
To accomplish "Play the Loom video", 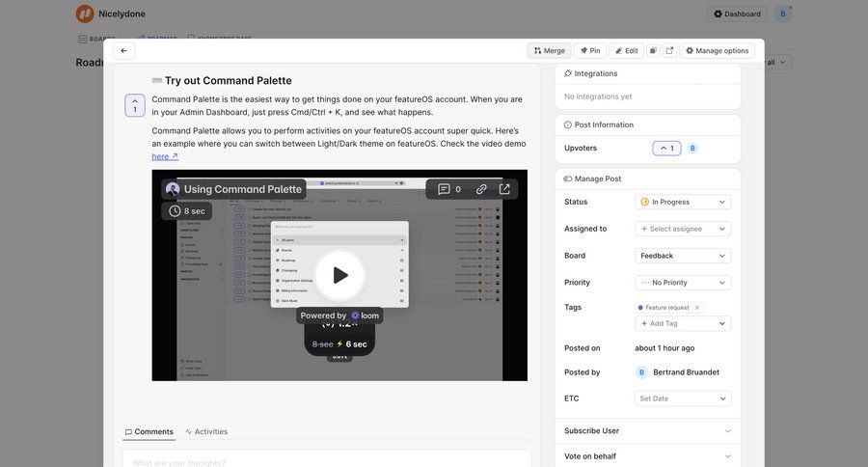I will coord(339,275).
